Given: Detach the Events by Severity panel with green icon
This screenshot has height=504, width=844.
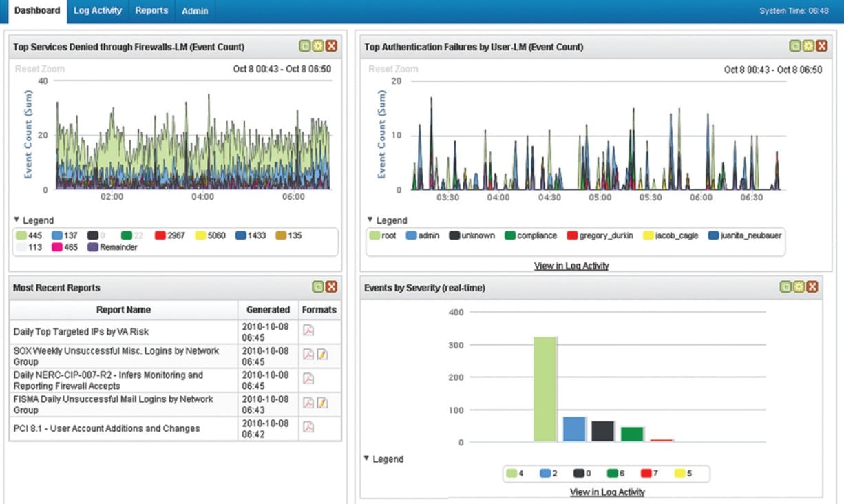Looking at the screenshot, I should 785,287.
